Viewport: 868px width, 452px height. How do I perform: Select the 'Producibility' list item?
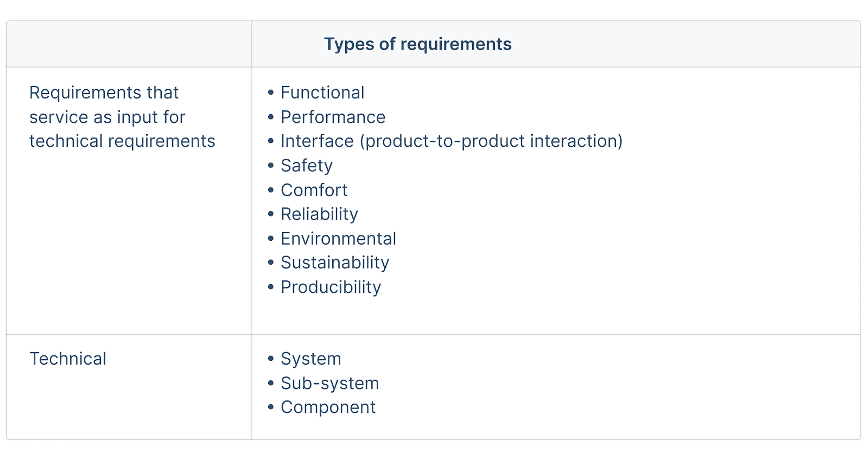pyautogui.click(x=331, y=287)
